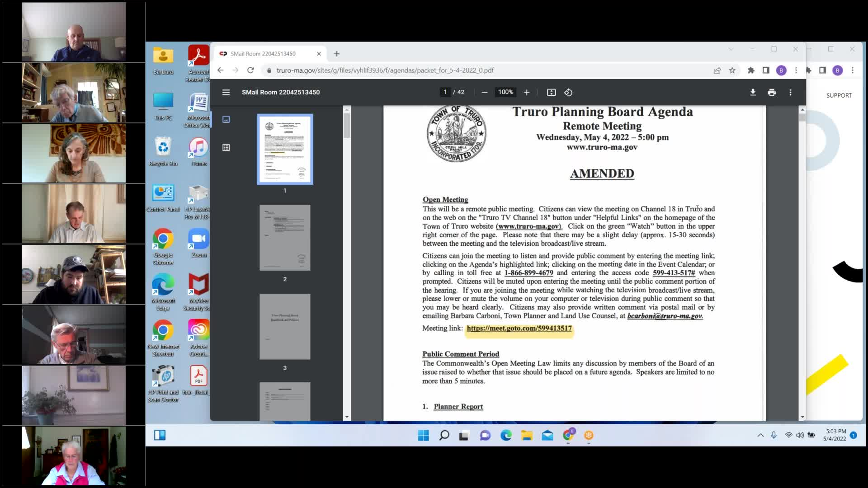Viewport: 868px width, 488px height.
Task: Zoom out of the PDF
Action: (x=485, y=92)
